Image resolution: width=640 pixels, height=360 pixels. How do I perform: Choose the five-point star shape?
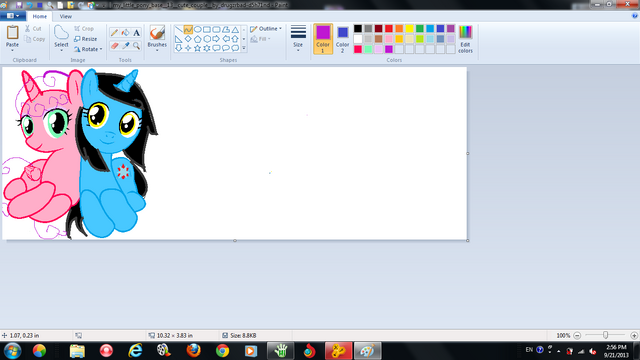(x=198, y=48)
